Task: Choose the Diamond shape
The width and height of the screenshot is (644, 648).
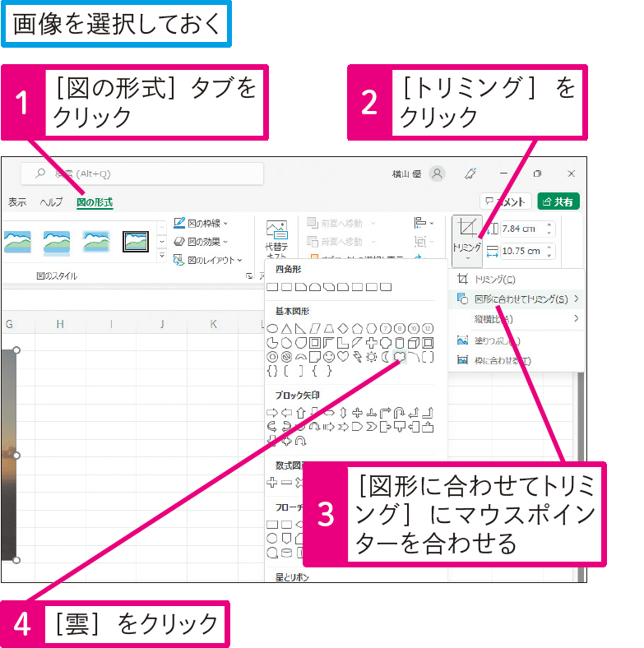Action: coord(343,329)
